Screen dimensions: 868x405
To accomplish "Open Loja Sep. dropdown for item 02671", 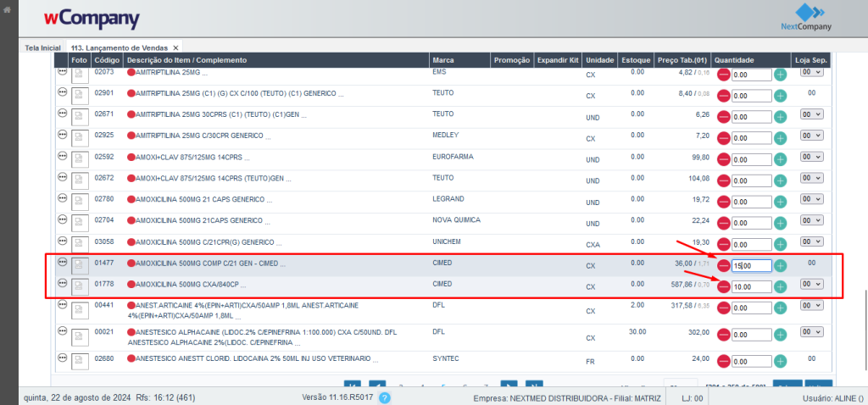I will (812, 114).
